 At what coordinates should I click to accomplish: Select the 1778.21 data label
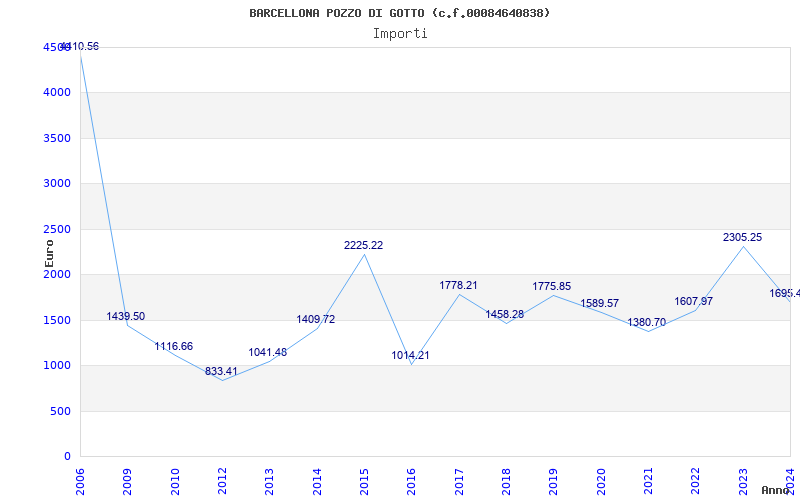(x=458, y=286)
